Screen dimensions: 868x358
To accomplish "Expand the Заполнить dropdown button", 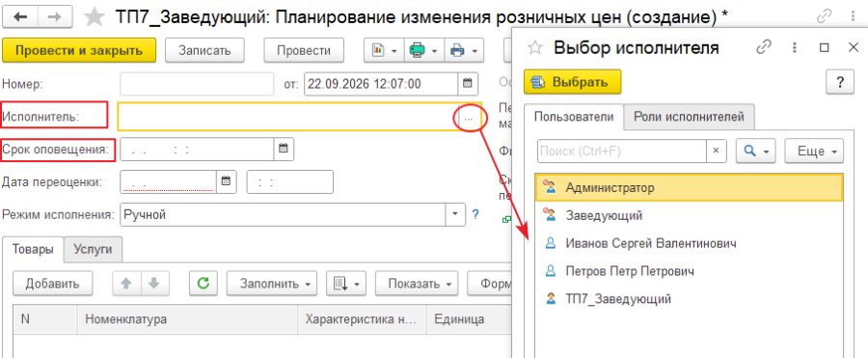I will [x=272, y=283].
